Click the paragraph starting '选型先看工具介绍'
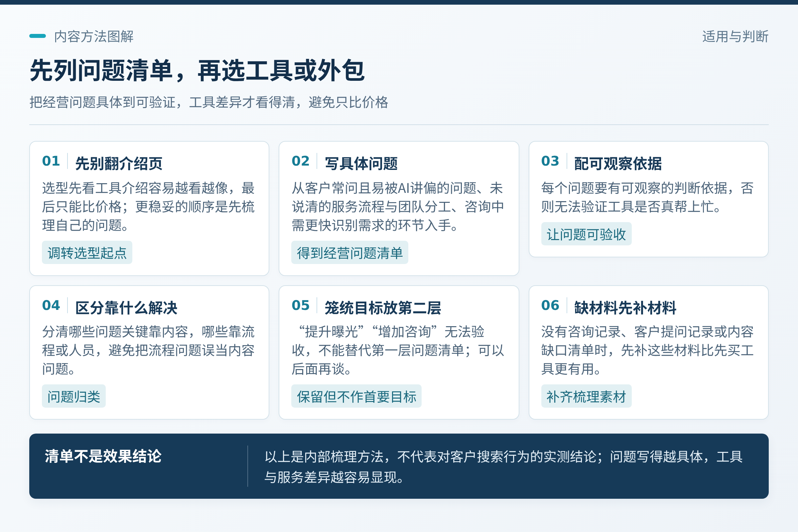Screen dimensions: 798x532 point(148,206)
